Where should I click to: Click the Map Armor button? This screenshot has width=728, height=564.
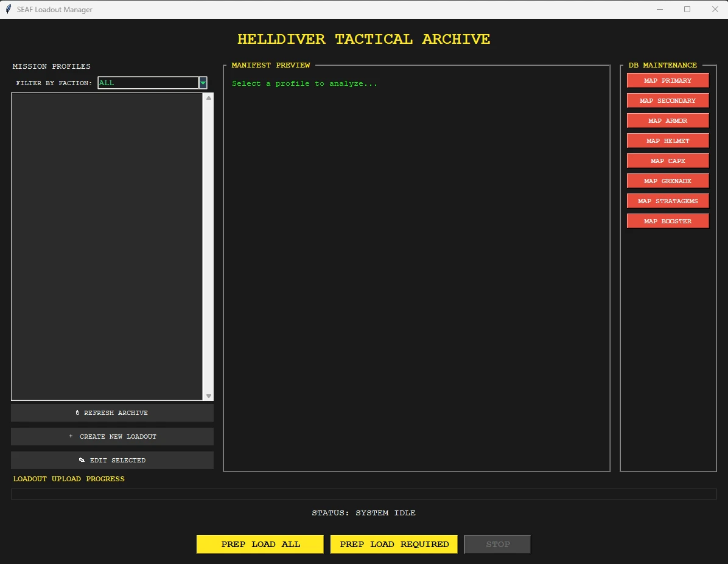(668, 120)
